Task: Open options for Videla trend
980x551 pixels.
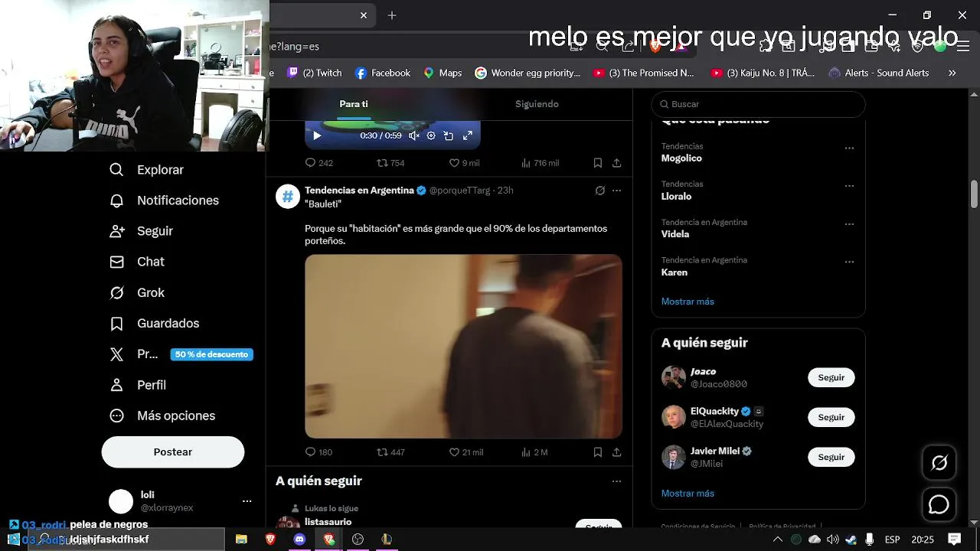Action: pos(849,224)
